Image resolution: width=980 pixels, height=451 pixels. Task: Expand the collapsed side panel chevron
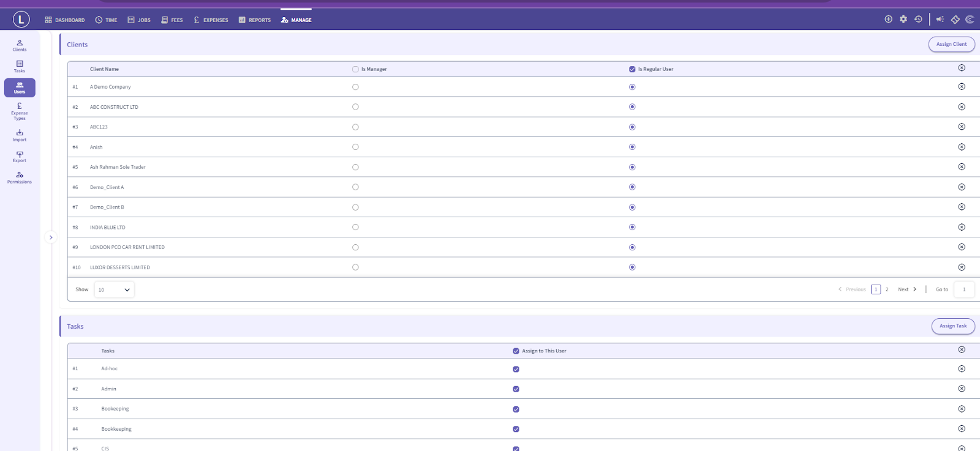tap(51, 237)
